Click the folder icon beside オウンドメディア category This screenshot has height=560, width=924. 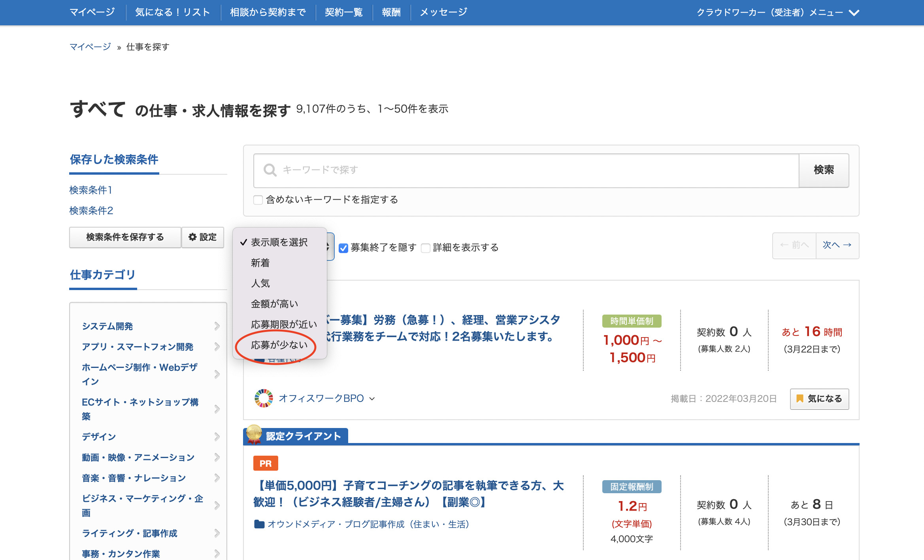[259, 524]
